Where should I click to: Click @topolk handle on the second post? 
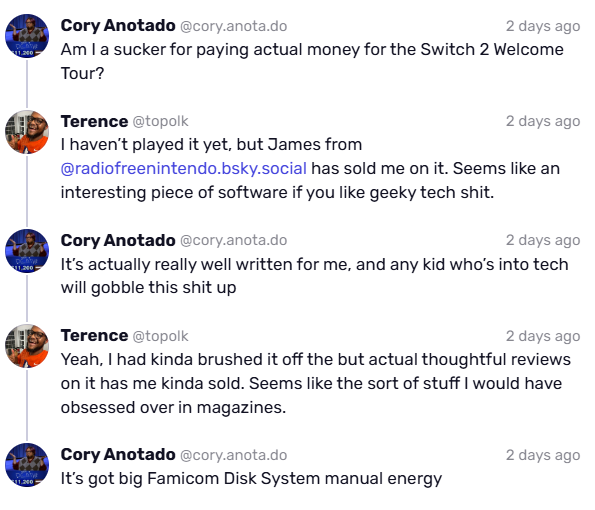[x=161, y=121]
